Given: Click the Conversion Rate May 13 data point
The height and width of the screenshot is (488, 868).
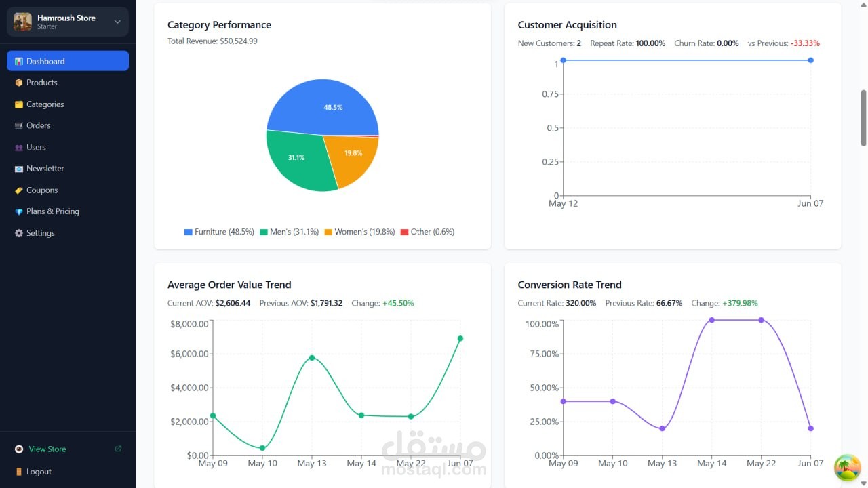Looking at the screenshot, I should coord(662,428).
